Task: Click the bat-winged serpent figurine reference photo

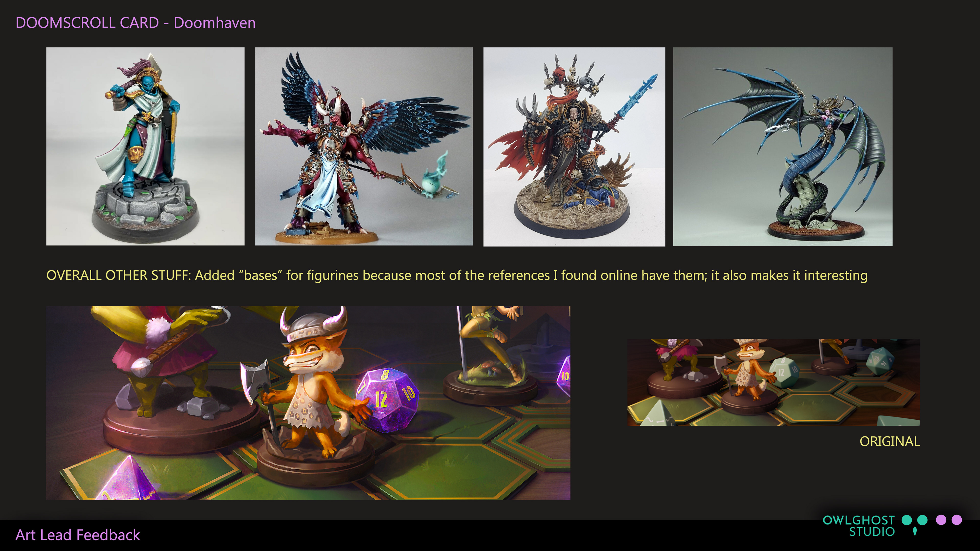Action: pyautogui.click(x=782, y=147)
